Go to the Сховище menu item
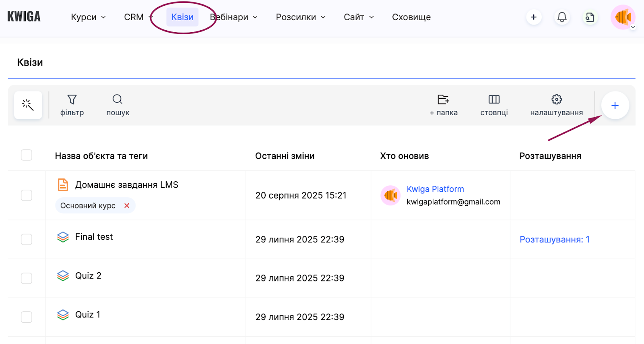The width and height of the screenshot is (644, 344). [x=411, y=17]
